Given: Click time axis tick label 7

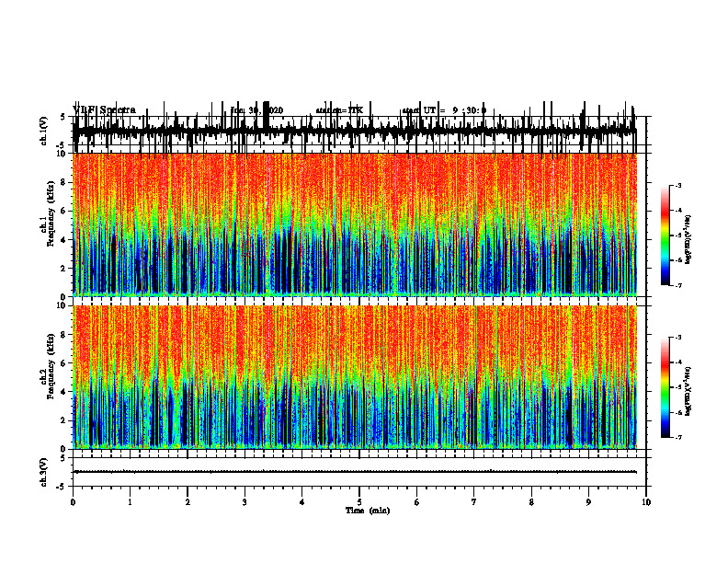Looking at the screenshot, I should (x=474, y=502).
